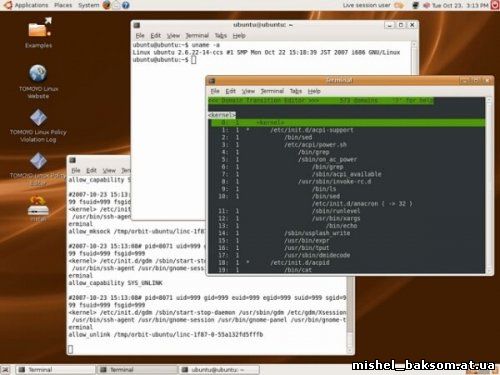Select the /sbin/acpi_available domain row
500x375 pixels.
click(346, 174)
